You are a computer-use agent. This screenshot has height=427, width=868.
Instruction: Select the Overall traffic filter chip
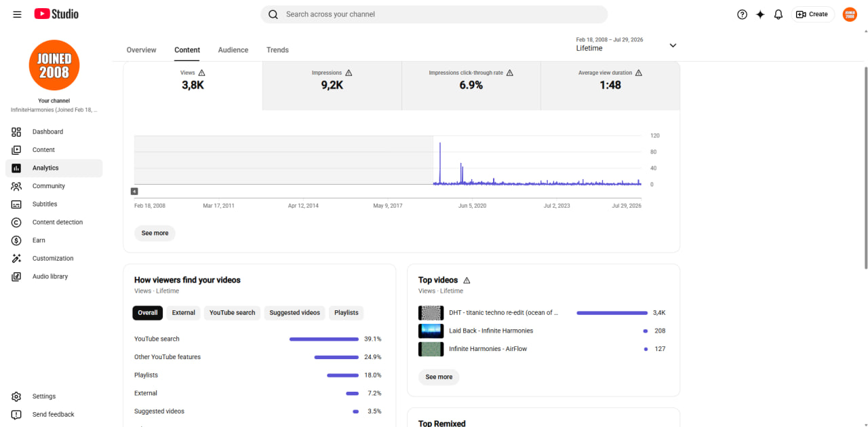148,313
